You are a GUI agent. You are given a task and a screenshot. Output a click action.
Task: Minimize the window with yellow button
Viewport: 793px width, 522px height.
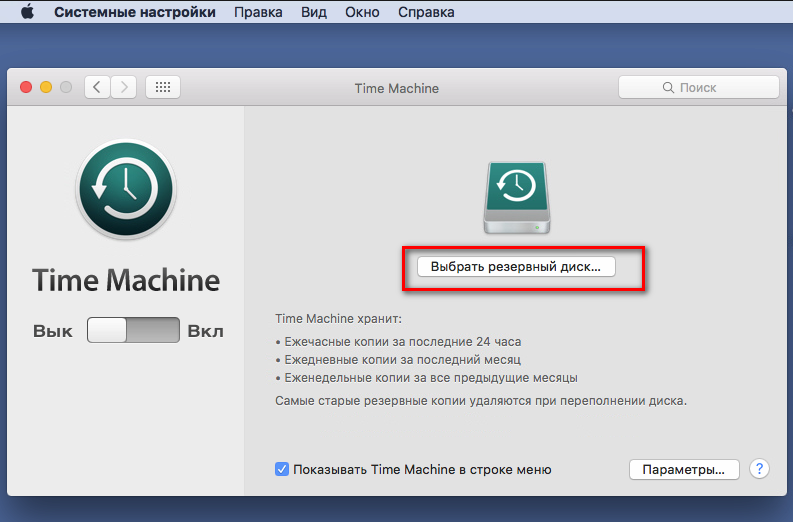(45, 88)
